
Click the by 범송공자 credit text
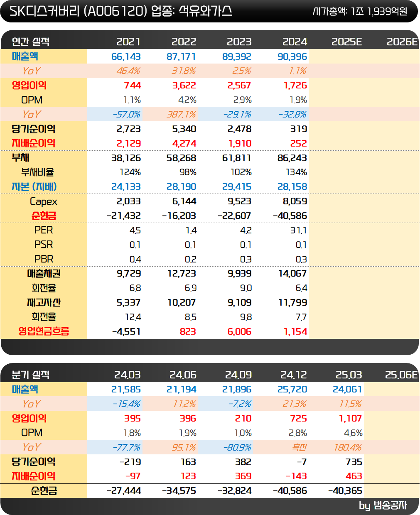[383, 505]
